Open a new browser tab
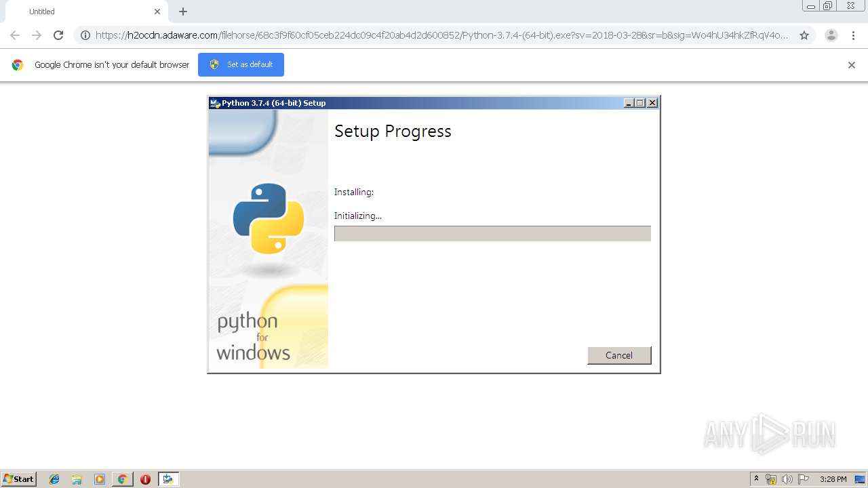This screenshot has height=488, width=868. (x=183, y=12)
